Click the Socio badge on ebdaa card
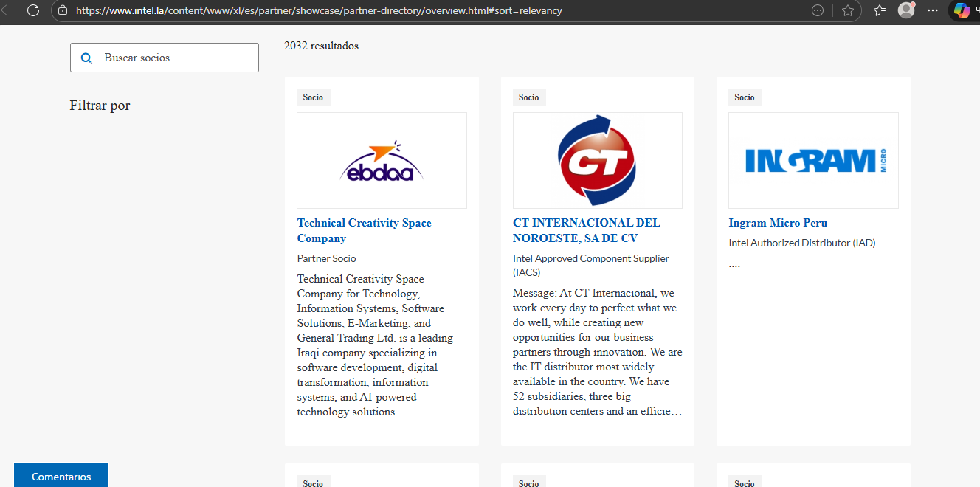 (x=313, y=97)
